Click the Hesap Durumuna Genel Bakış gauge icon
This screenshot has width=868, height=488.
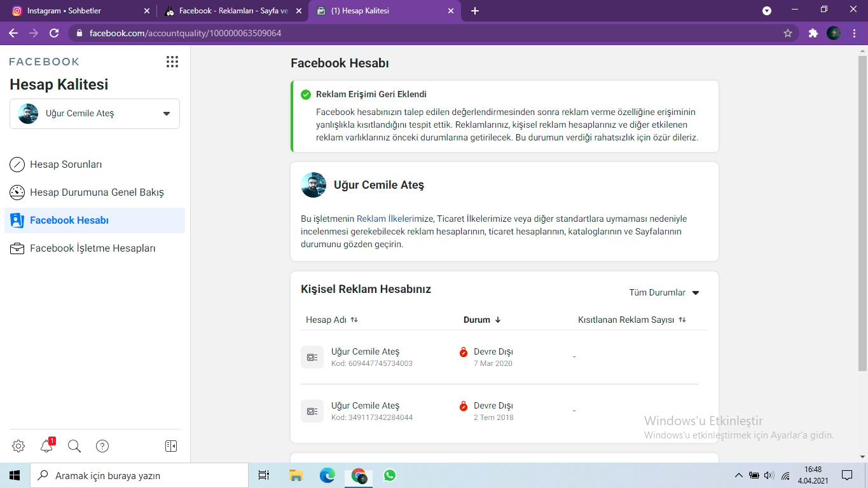(x=17, y=193)
